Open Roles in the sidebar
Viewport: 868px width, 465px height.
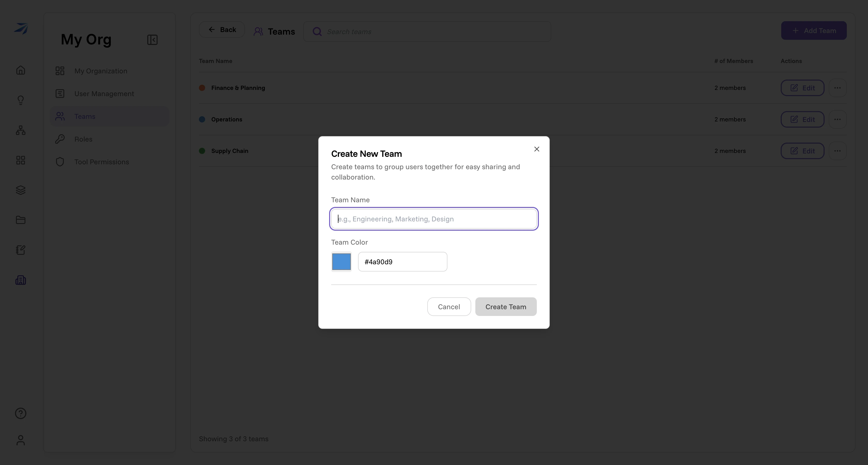click(x=109, y=139)
